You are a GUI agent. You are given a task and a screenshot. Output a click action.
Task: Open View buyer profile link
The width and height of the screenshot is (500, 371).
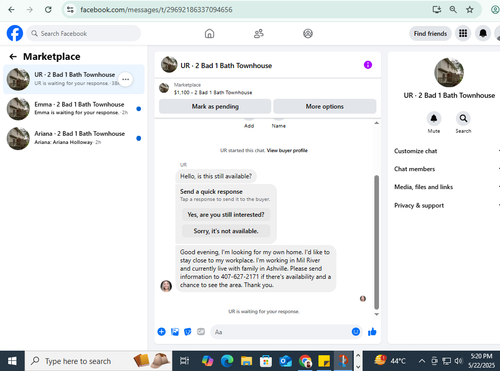[287, 150]
